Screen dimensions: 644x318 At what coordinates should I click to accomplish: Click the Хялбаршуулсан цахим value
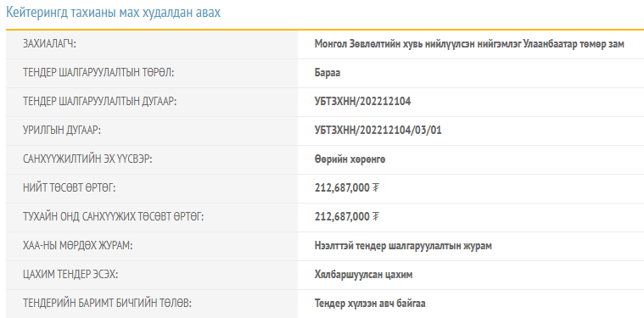click(x=363, y=275)
